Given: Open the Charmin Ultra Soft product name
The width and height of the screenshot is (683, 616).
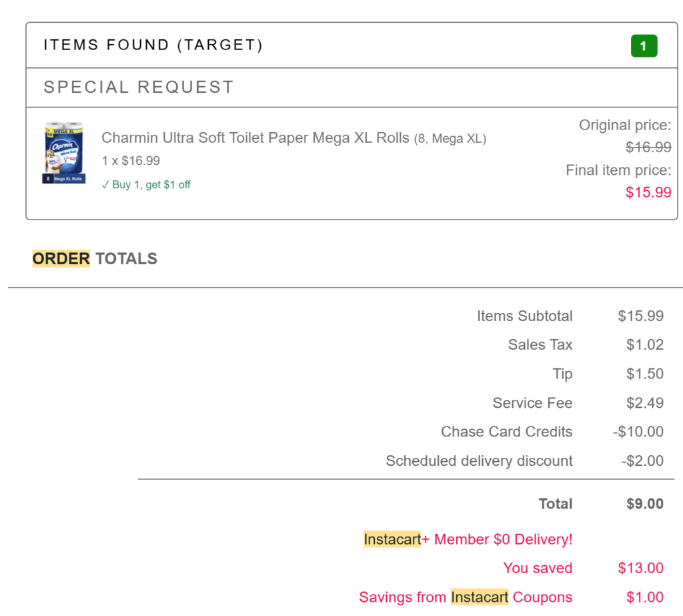Looking at the screenshot, I should point(255,138).
